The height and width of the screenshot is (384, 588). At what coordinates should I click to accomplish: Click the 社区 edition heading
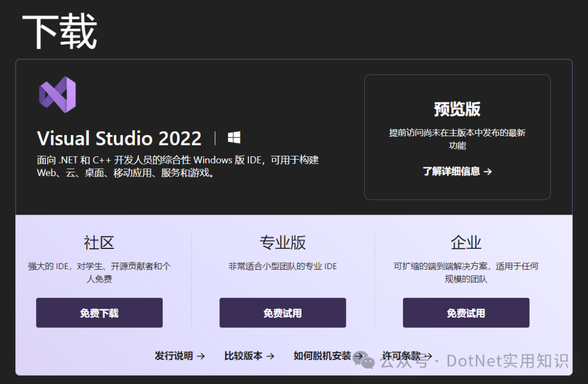coord(99,242)
